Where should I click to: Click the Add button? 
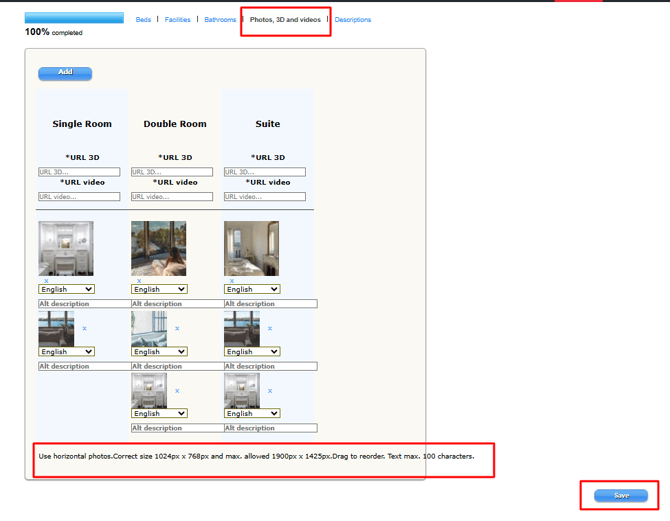(x=65, y=73)
